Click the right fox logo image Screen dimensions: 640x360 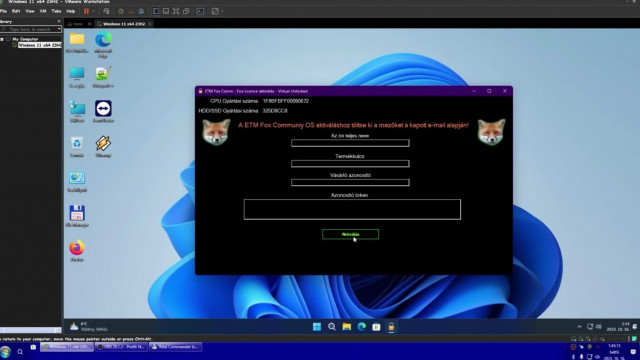(491, 132)
